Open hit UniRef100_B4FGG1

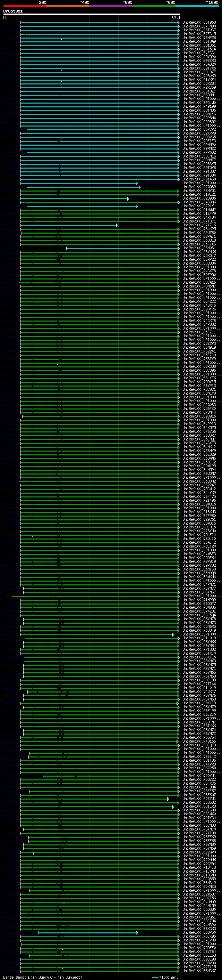coord(199,53)
